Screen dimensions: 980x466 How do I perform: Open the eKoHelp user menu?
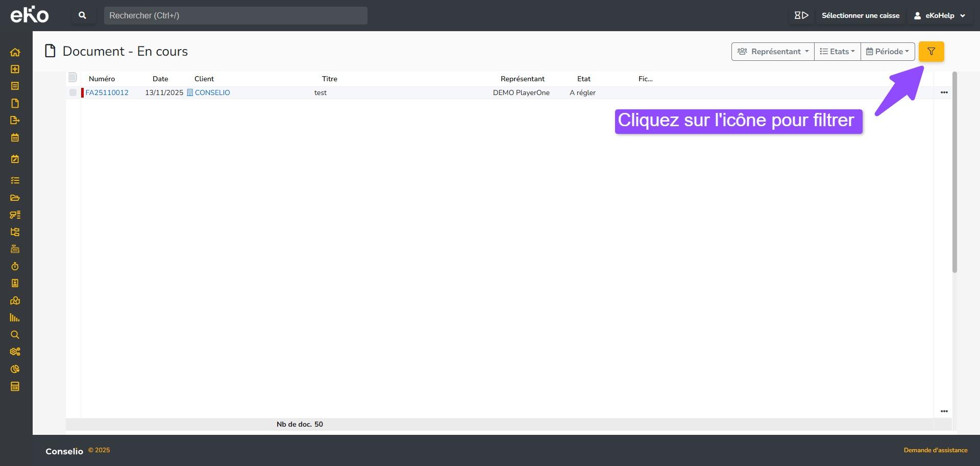[940, 15]
